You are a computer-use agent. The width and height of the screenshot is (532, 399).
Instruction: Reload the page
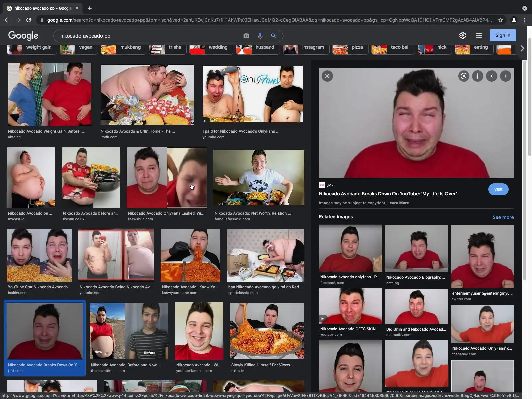click(29, 20)
